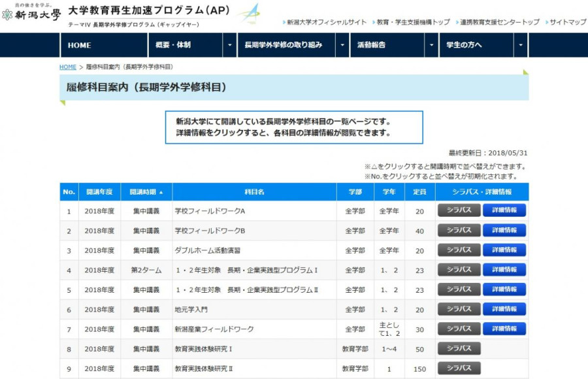
Task: Open the 学生の方へ menu item
Action: [476, 45]
